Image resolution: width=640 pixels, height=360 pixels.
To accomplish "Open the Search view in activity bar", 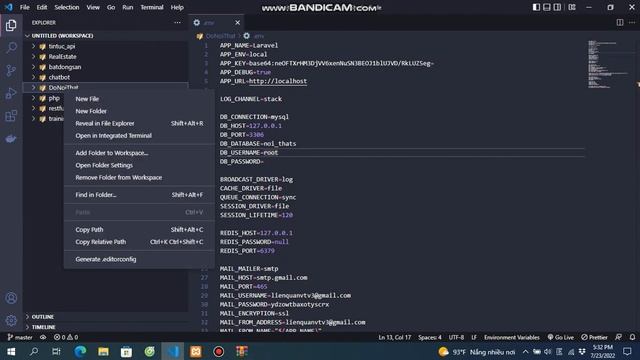I will tap(11, 47).
